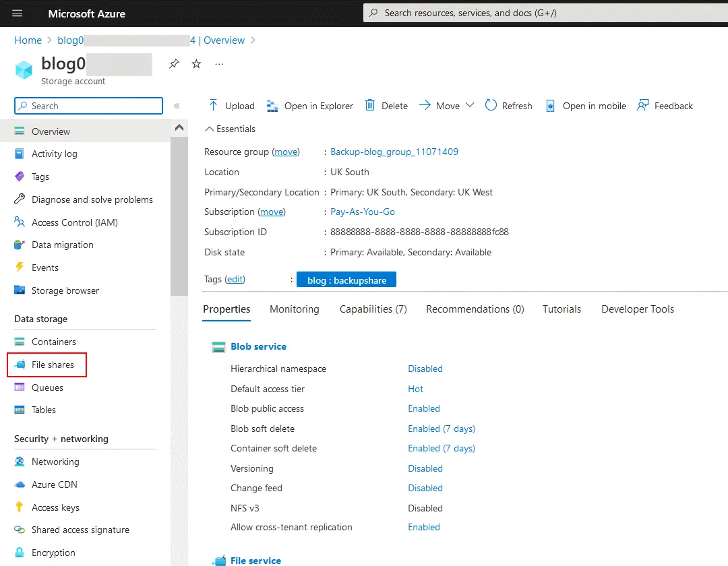Switch to the Capabilities (7) tab

click(x=373, y=309)
